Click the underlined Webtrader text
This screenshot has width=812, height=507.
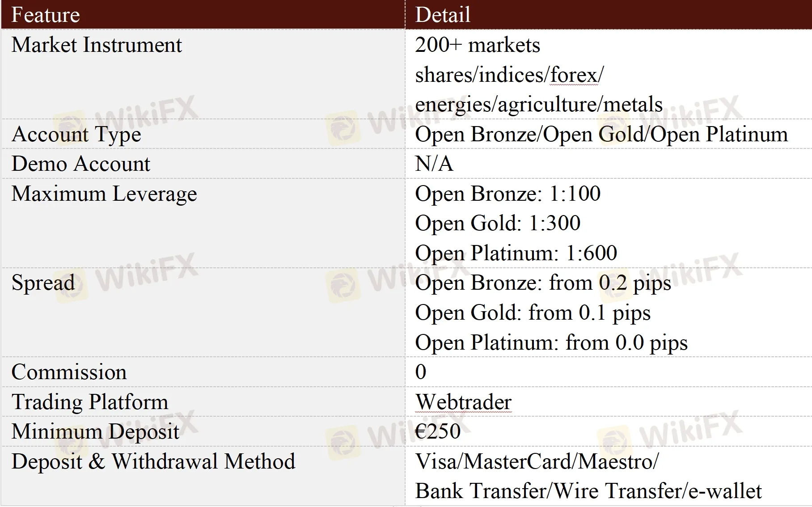(x=463, y=402)
